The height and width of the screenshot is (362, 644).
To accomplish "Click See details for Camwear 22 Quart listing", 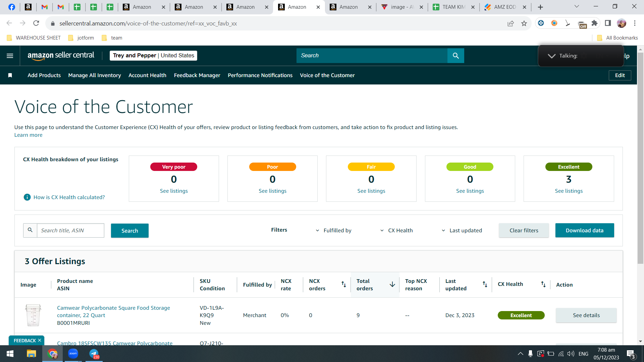I will pyautogui.click(x=586, y=315).
